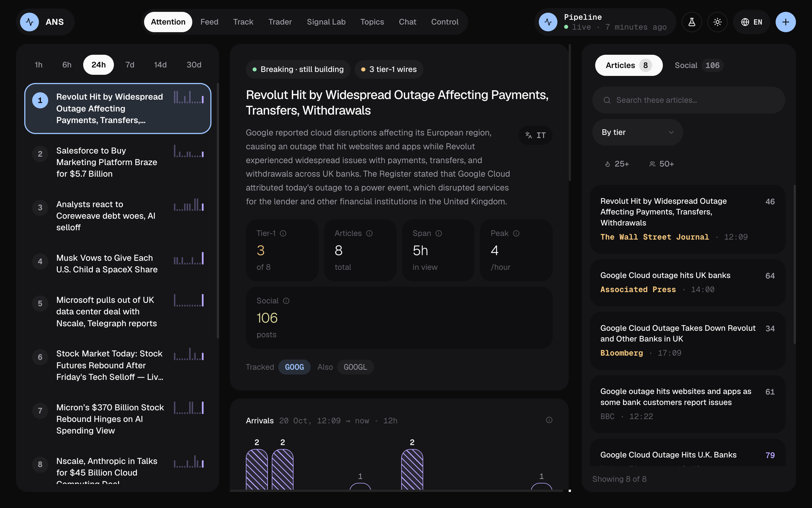Click the story list scrollbar

pos(218,210)
